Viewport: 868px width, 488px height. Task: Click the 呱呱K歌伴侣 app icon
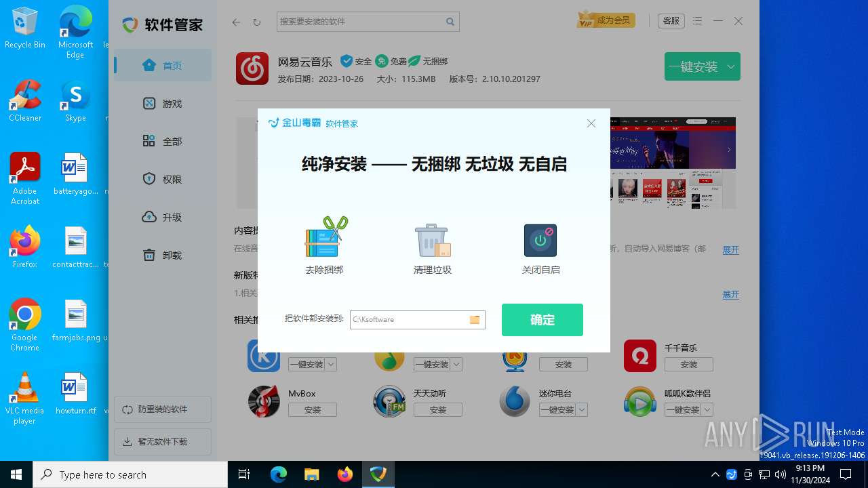tap(640, 401)
